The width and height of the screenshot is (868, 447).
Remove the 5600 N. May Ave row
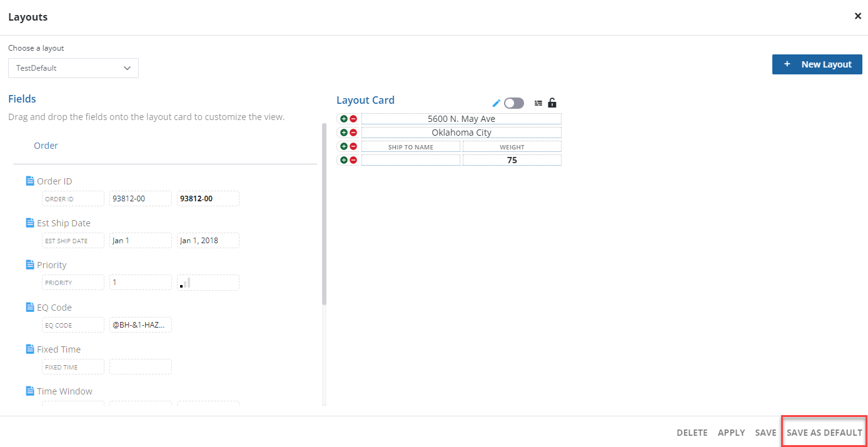click(353, 119)
